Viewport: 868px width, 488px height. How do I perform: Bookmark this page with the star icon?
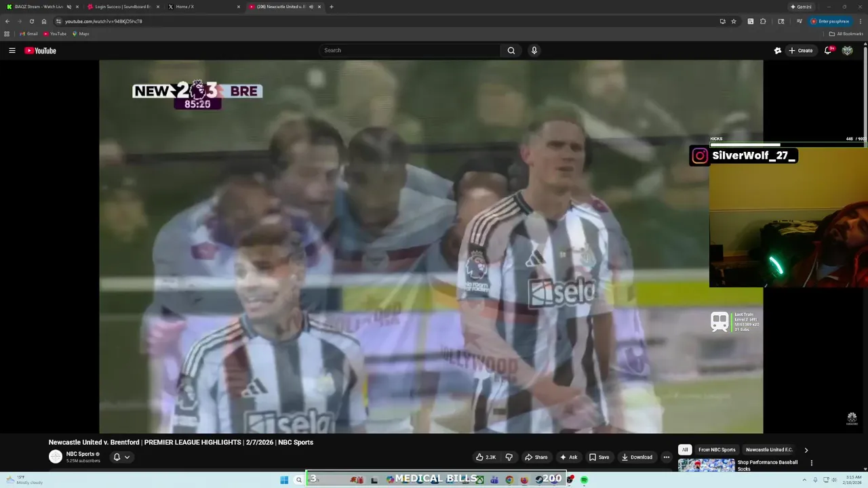[734, 21]
